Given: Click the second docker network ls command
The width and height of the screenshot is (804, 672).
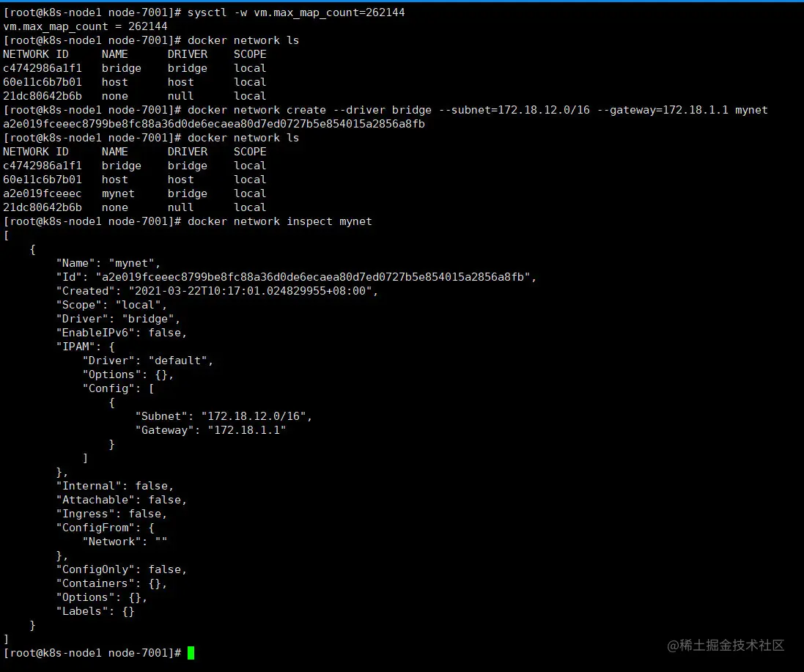Looking at the screenshot, I should click(x=243, y=137).
